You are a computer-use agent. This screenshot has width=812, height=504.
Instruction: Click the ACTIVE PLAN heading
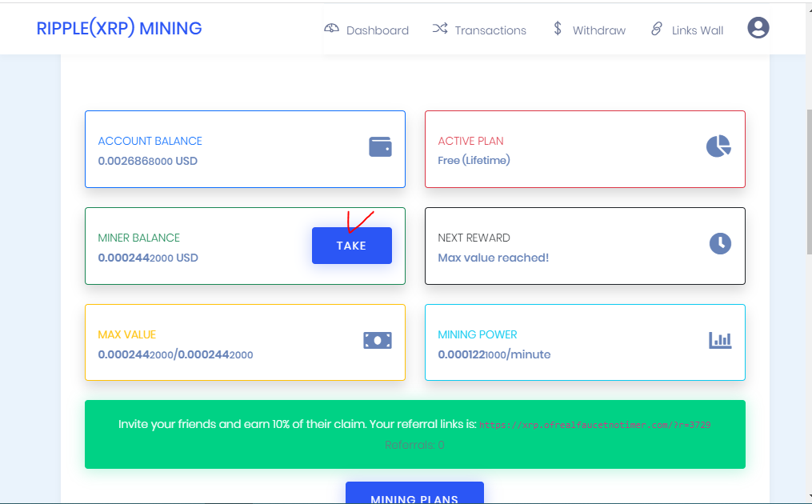click(470, 141)
